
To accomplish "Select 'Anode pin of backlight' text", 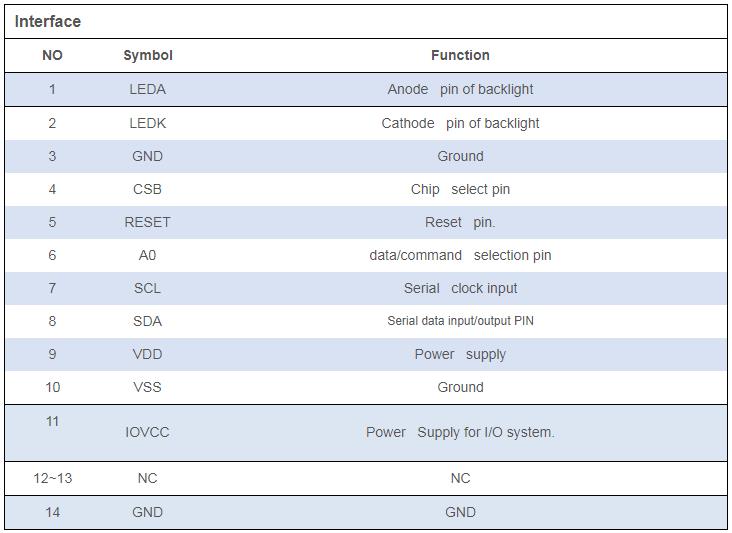I will (x=460, y=89).
